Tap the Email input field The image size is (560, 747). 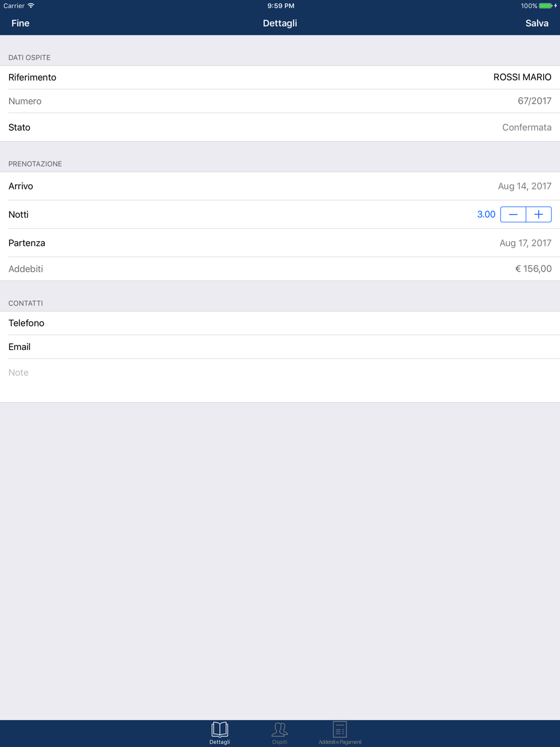pyautogui.click(x=280, y=347)
